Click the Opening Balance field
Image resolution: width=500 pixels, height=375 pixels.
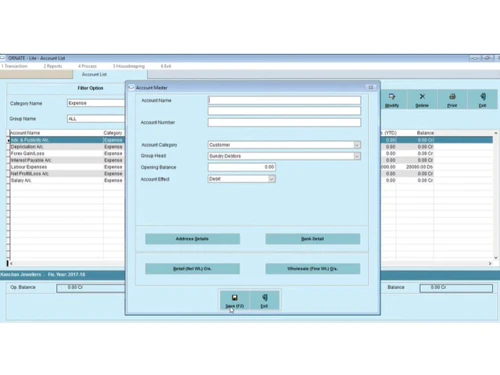pos(242,167)
